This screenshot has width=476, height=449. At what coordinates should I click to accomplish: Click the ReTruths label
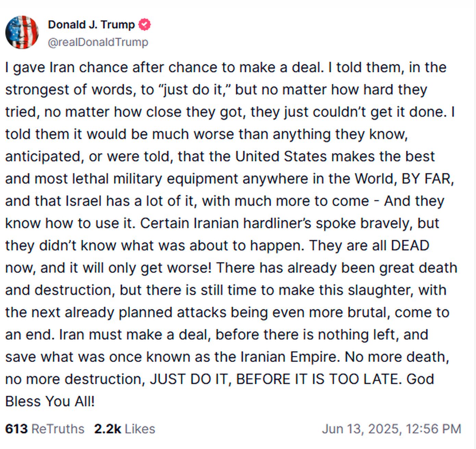pos(58,429)
